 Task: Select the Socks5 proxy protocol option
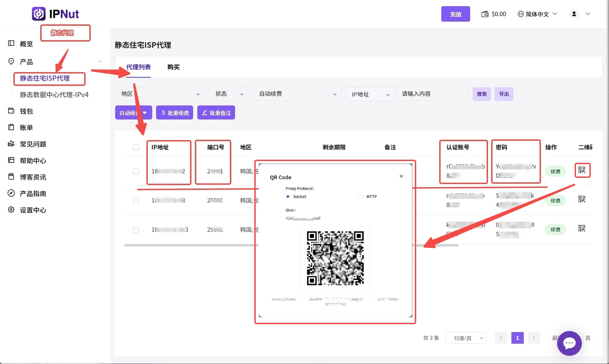[x=288, y=197]
